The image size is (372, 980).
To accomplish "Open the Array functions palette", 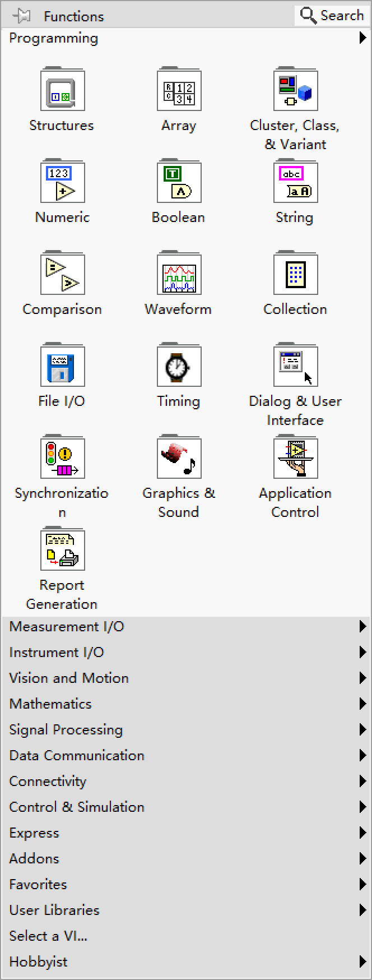I will click(x=179, y=90).
